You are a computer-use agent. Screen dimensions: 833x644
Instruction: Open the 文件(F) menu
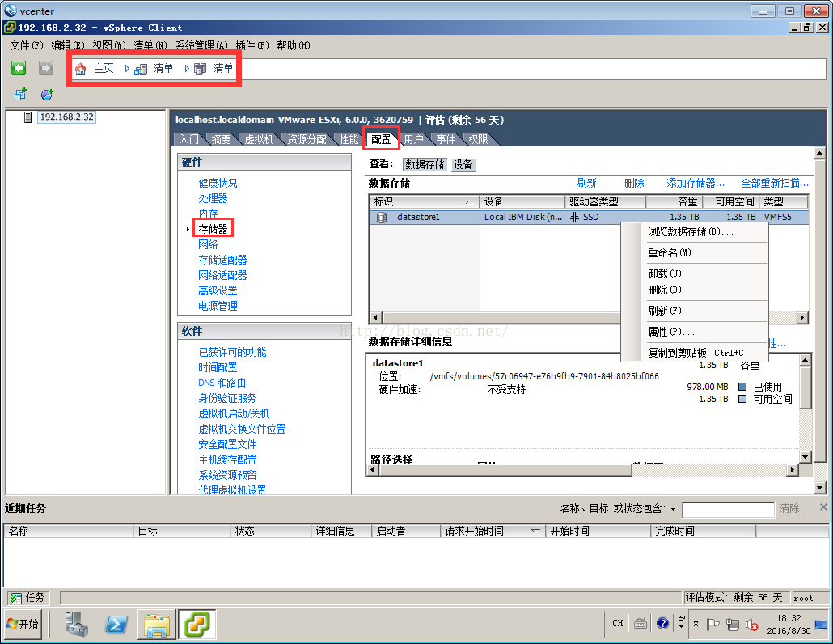27,45
